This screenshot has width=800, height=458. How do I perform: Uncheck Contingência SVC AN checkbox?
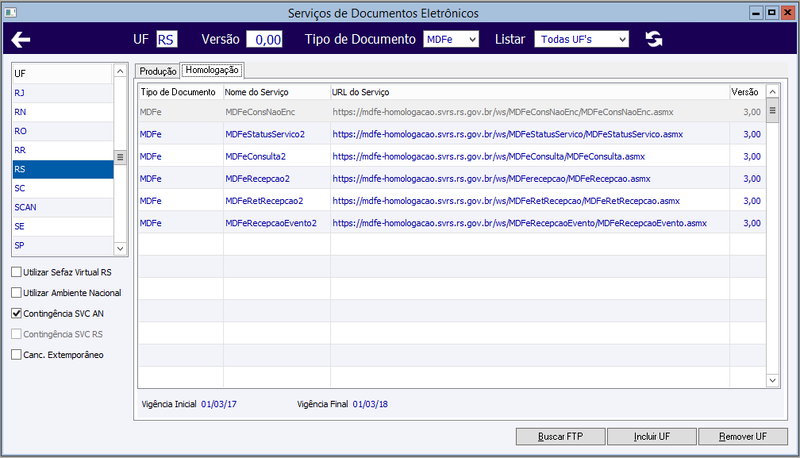pos(16,313)
